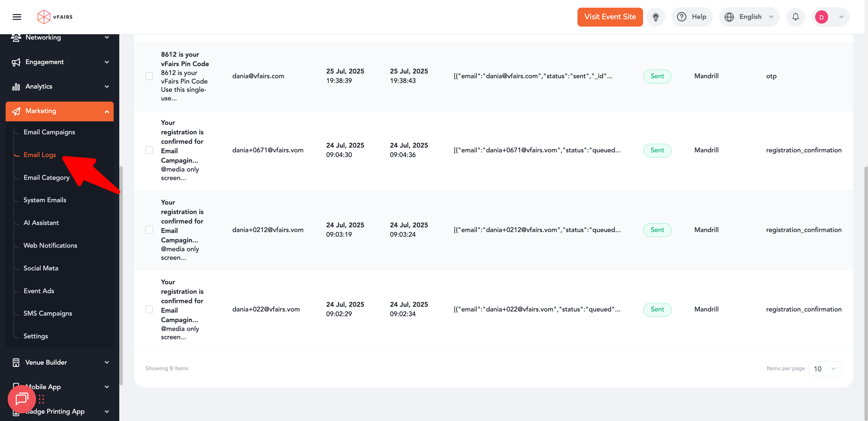
Task: Open Email Campaigns in the sidebar
Action: [x=49, y=132]
